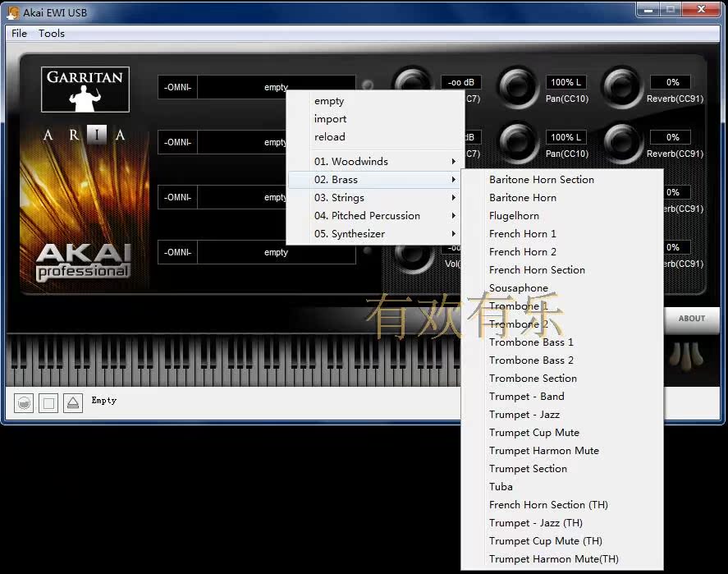Click the eject button at bottom left
728x574 pixels.
tap(73, 403)
